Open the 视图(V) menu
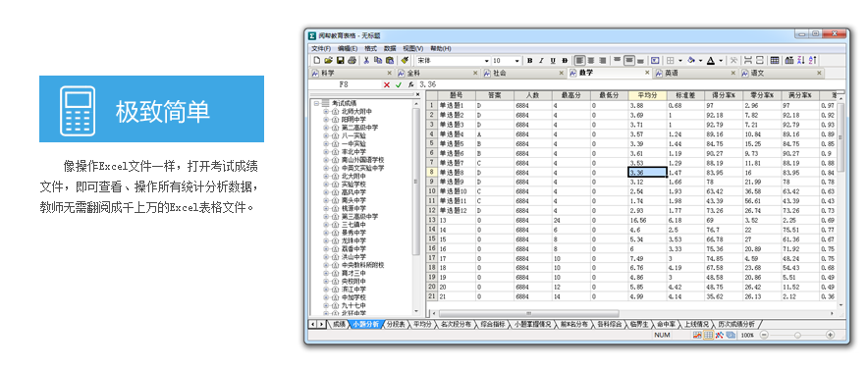Screen dimensions: 868x371 [x=413, y=49]
